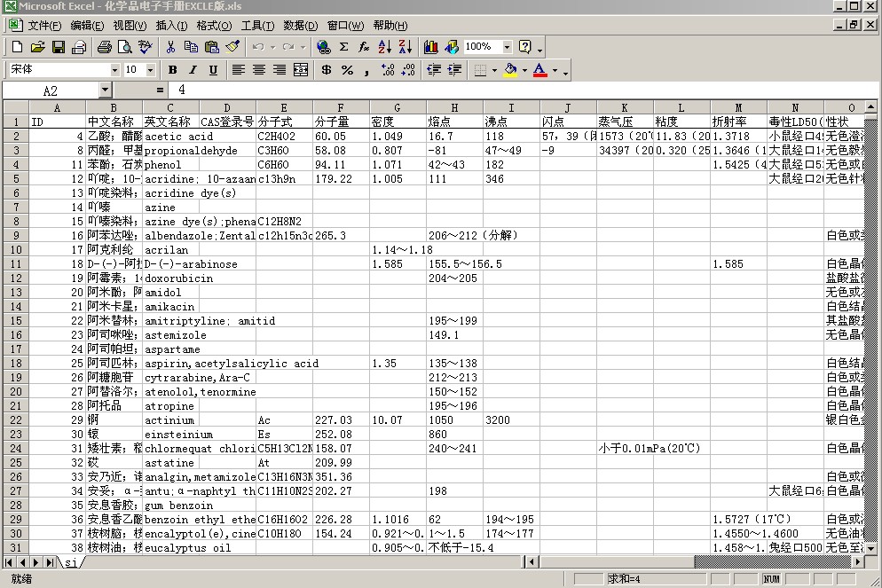882x588 pixels.
Task: Select the sj sheet tab
Action: (71, 562)
